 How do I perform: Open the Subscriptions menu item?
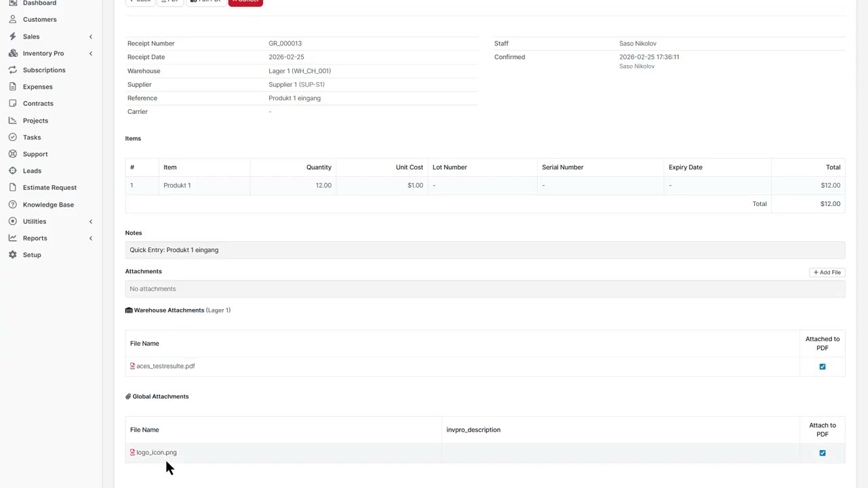pos(44,70)
